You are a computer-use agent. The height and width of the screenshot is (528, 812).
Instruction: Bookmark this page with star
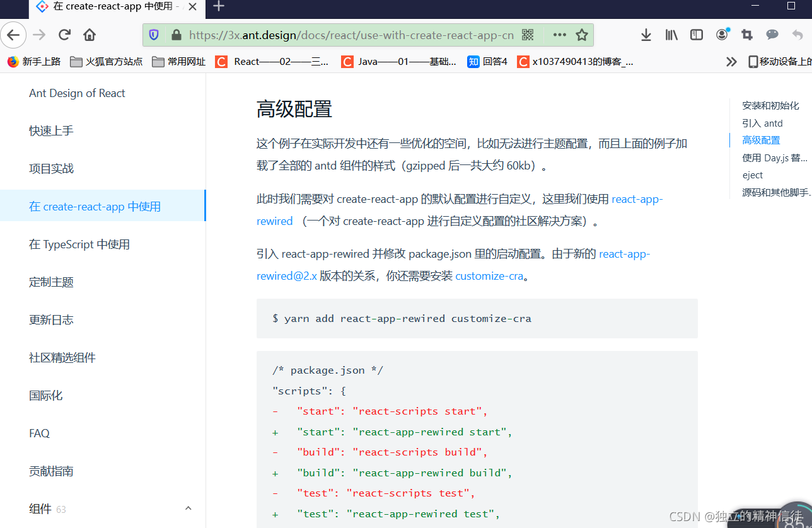[x=581, y=35]
